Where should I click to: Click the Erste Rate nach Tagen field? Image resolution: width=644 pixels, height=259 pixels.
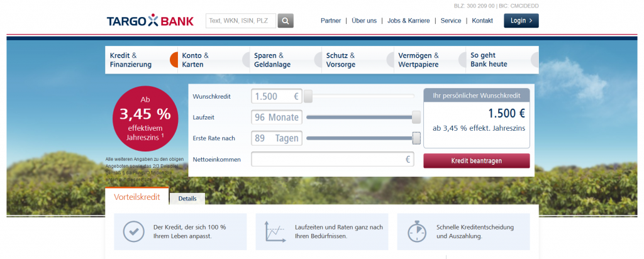[277, 138]
